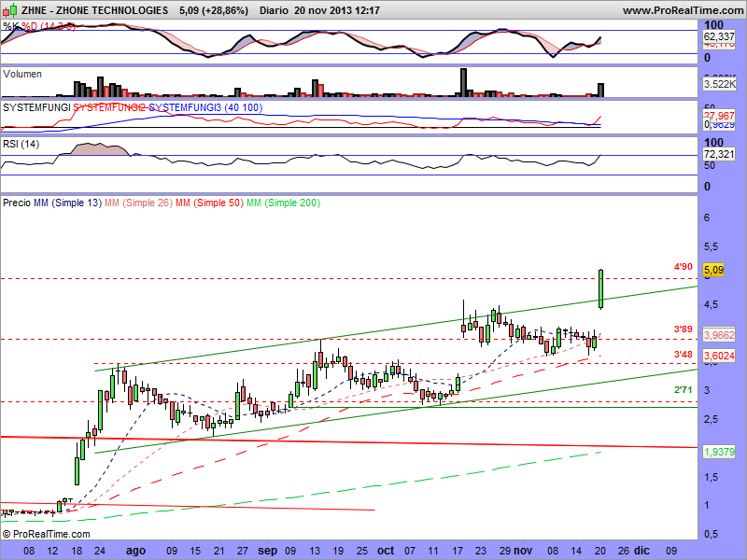
Task: Click the red SYSTEMFUNGI2 label
Action: click(x=108, y=107)
